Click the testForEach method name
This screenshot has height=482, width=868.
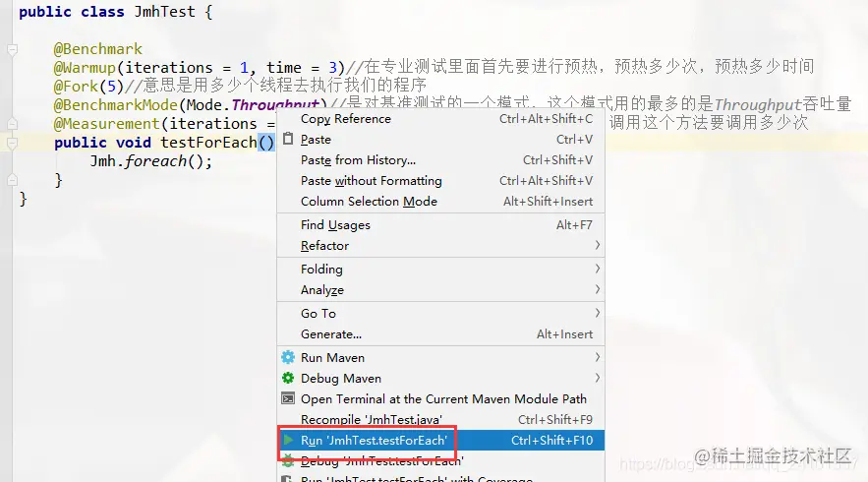point(208,143)
